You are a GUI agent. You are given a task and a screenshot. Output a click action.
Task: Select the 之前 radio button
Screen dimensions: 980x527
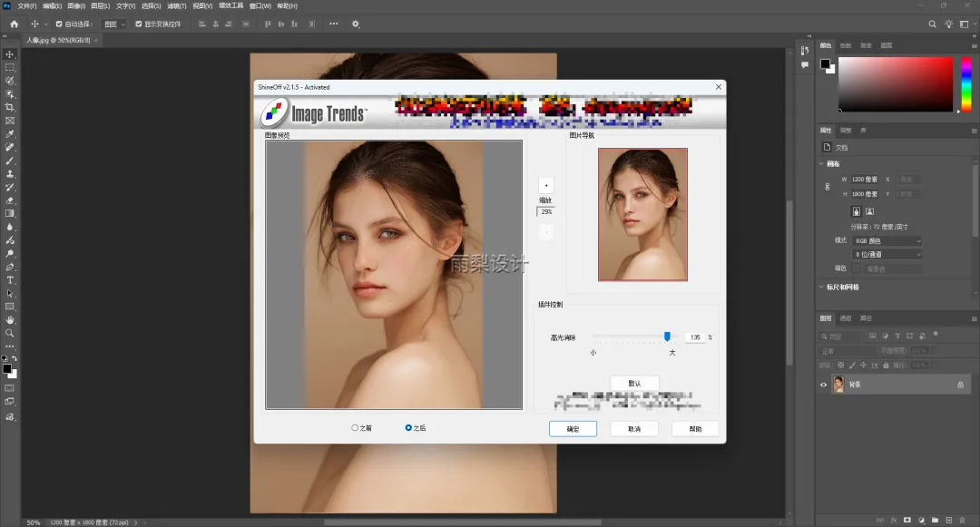355,428
